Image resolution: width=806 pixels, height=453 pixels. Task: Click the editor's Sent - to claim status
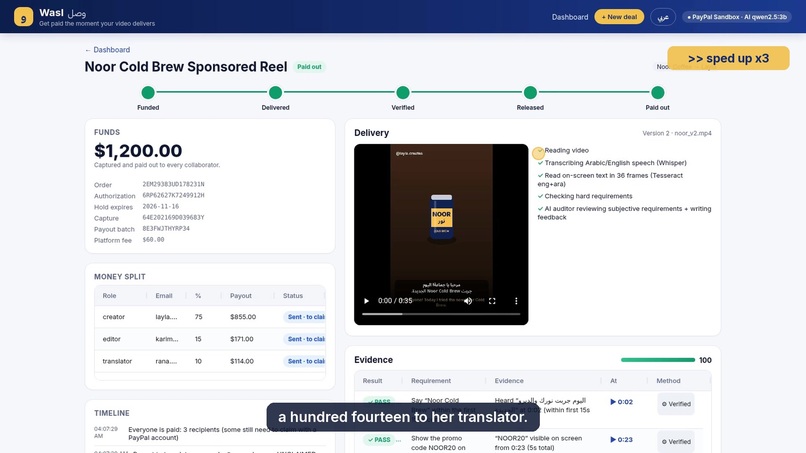[x=306, y=339]
